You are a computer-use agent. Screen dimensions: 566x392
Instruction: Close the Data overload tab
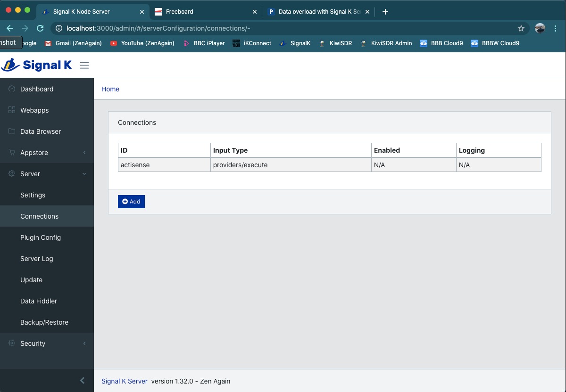367,12
